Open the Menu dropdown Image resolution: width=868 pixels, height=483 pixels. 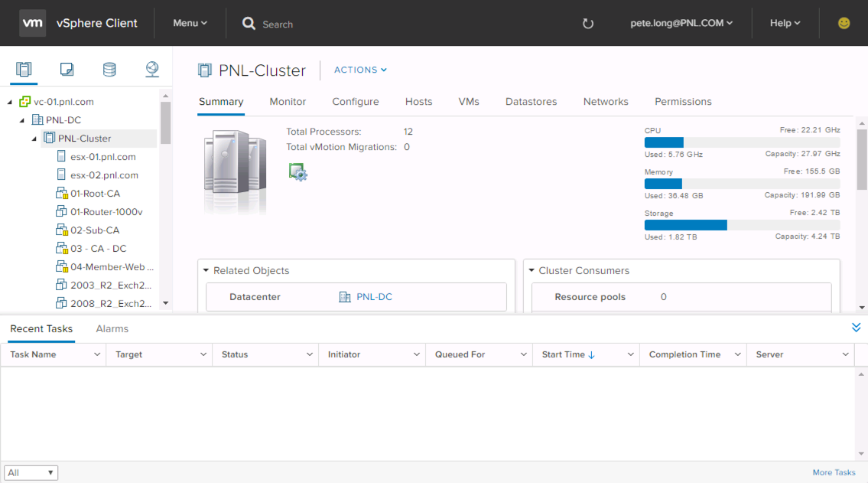[x=190, y=23]
